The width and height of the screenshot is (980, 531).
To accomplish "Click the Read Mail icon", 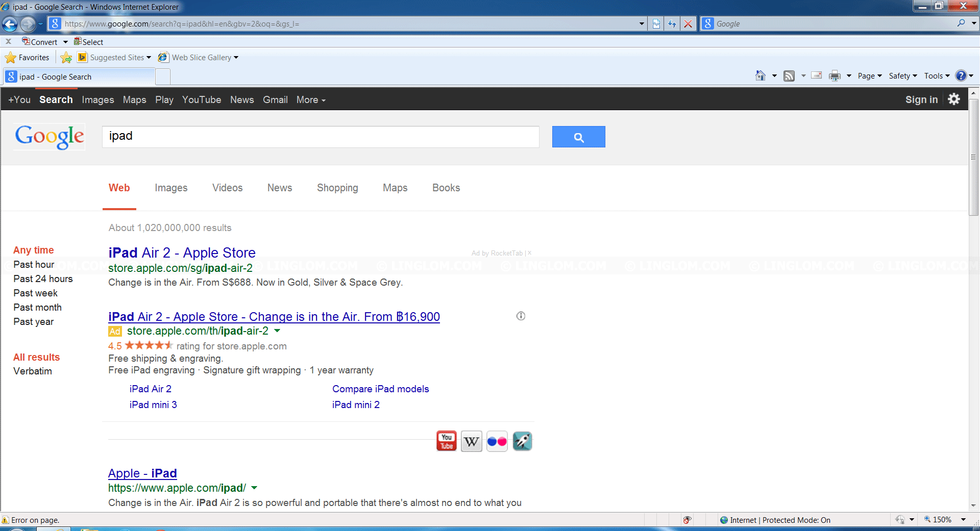I will 817,75.
